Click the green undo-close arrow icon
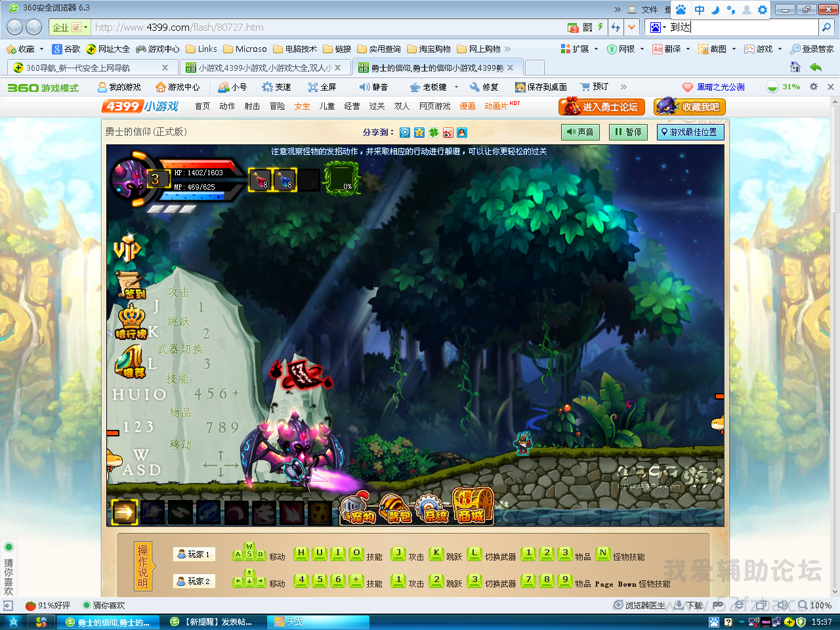 (x=816, y=67)
